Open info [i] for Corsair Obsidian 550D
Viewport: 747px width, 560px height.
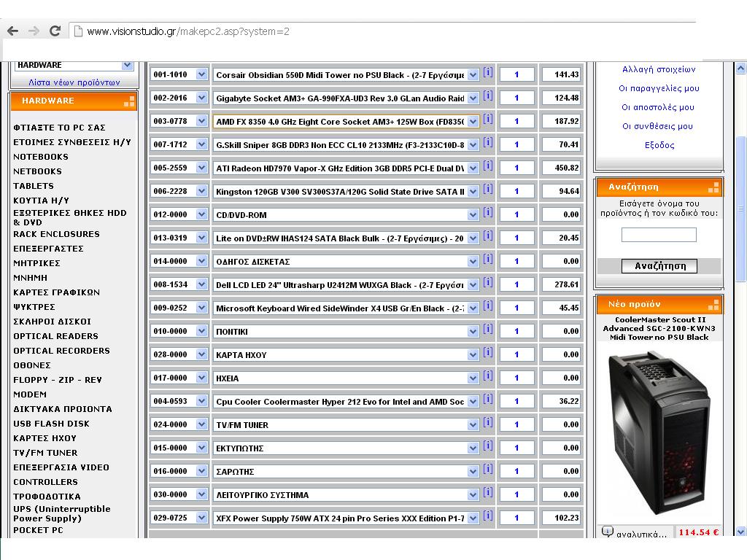[488, 72]
